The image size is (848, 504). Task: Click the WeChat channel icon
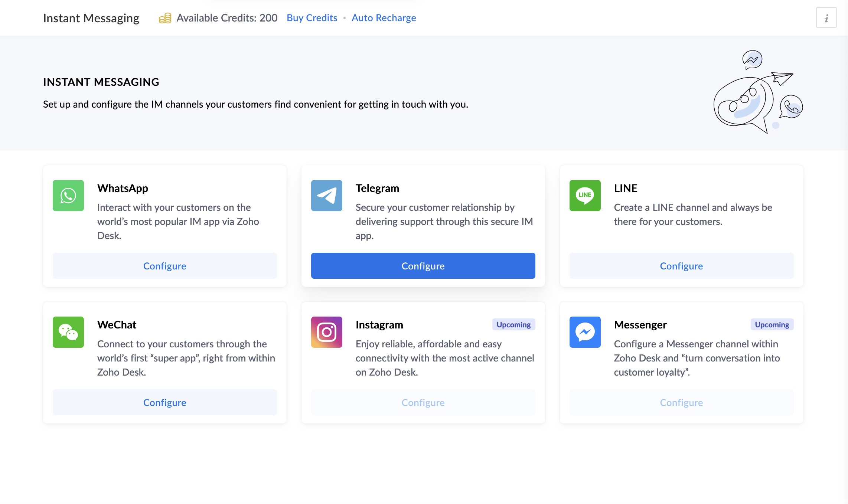[x=68, y=332]
